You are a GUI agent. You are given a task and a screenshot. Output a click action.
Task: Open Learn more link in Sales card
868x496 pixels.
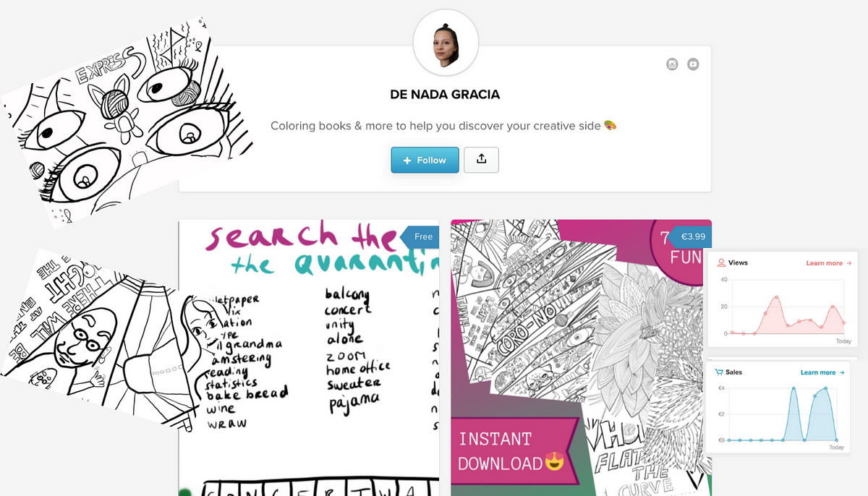[x=822, y=372]
